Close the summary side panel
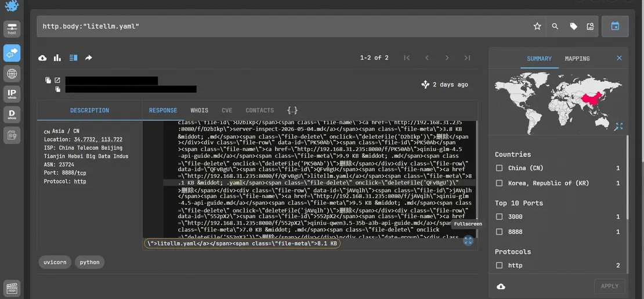This screenshot has width=644, height=299. pos(620,58)
